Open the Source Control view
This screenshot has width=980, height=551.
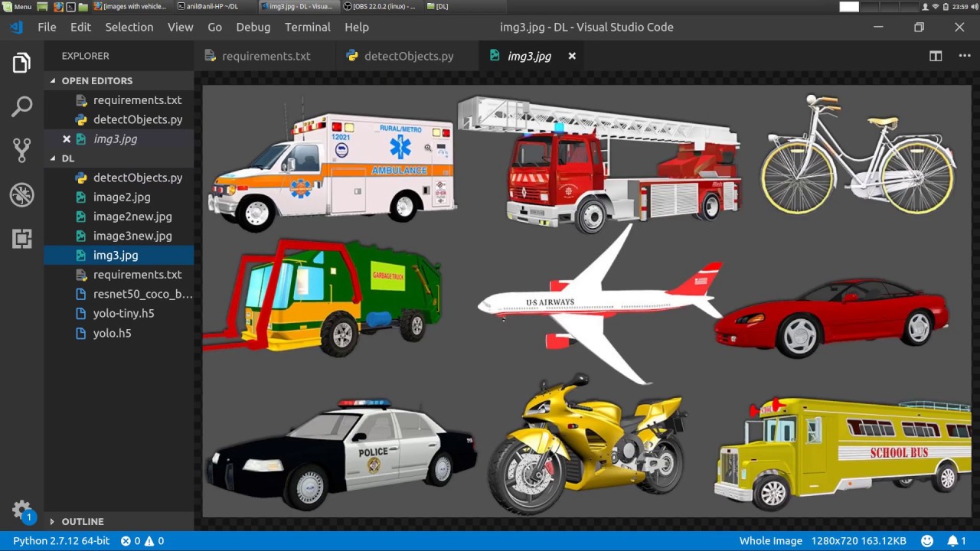pyautogui.click(x=21, y=150)
